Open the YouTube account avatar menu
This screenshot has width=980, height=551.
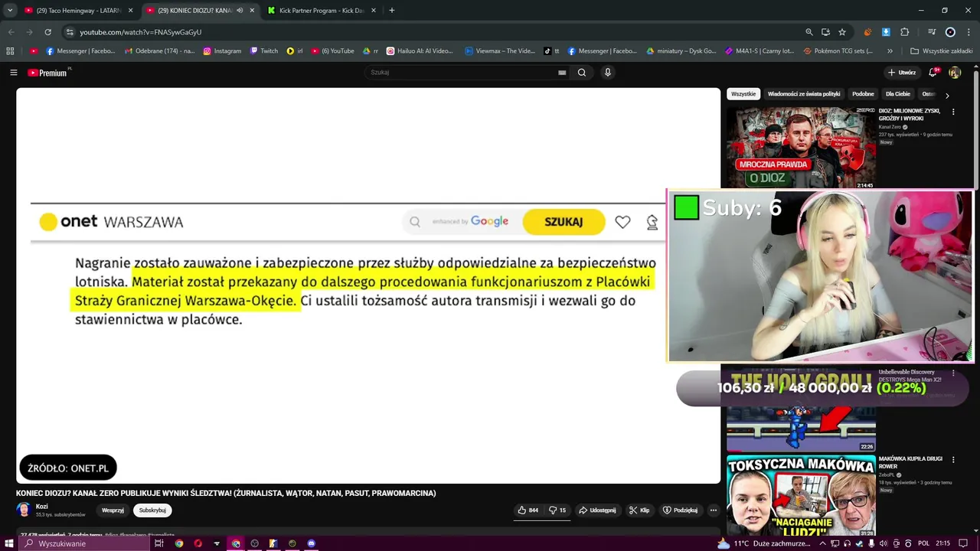tap(955, 73)
